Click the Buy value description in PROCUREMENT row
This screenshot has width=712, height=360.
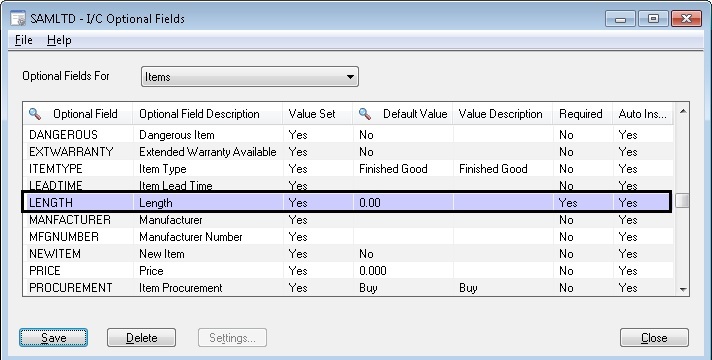point(503,288)
